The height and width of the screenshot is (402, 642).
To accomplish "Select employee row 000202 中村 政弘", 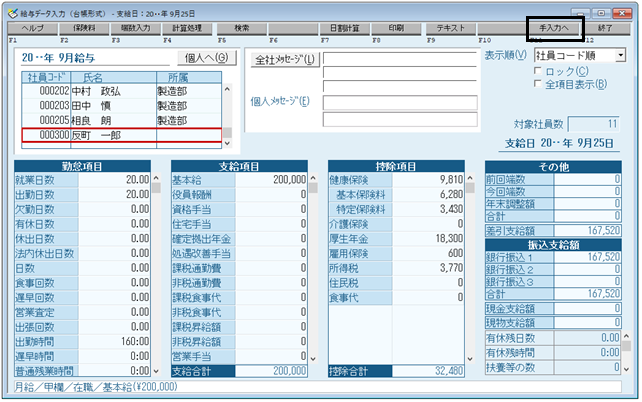I will click(x=122, y=91).
